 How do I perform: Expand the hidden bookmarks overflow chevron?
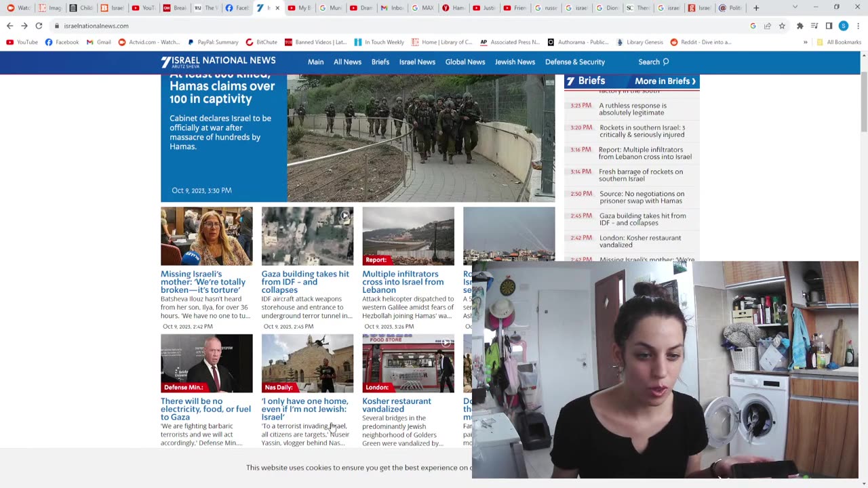(x=806, y=42)
